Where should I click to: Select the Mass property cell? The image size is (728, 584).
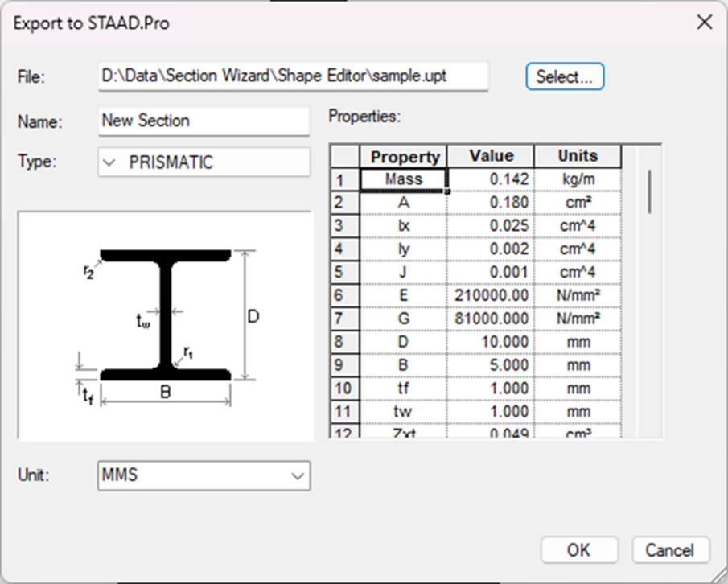pyautogui.click(x=404, y=179)
